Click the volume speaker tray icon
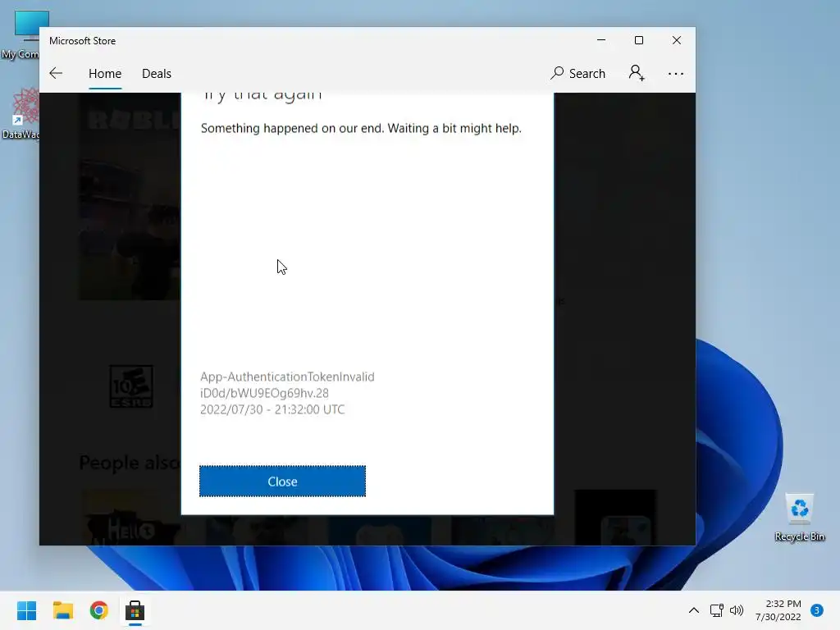 (737, 610)
